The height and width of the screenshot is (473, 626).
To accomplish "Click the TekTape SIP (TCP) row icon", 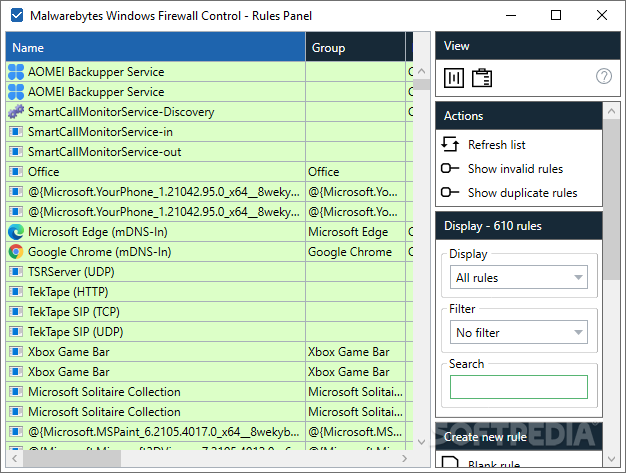I will [16, 312].
